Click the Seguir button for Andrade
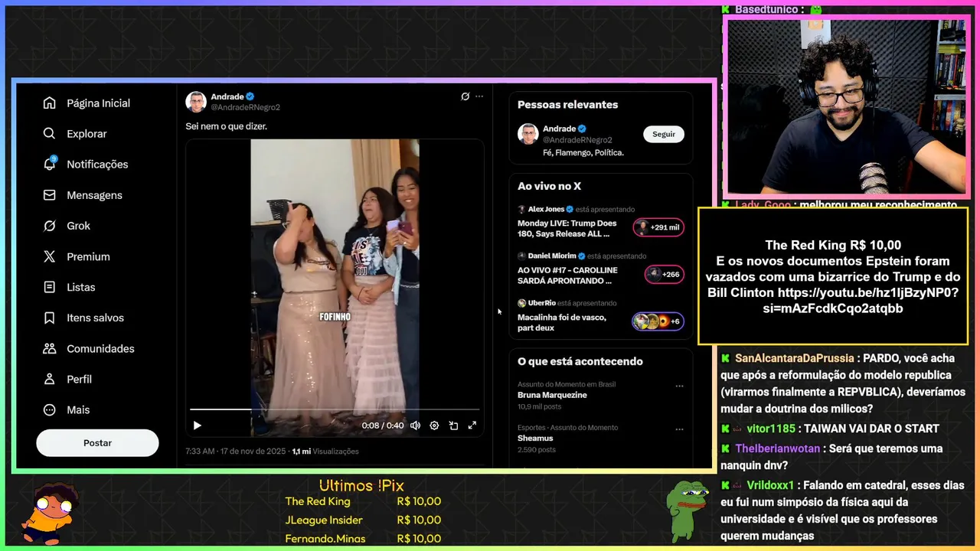The width and height of the screenshot is (980, 551). [x=664, y=134]
